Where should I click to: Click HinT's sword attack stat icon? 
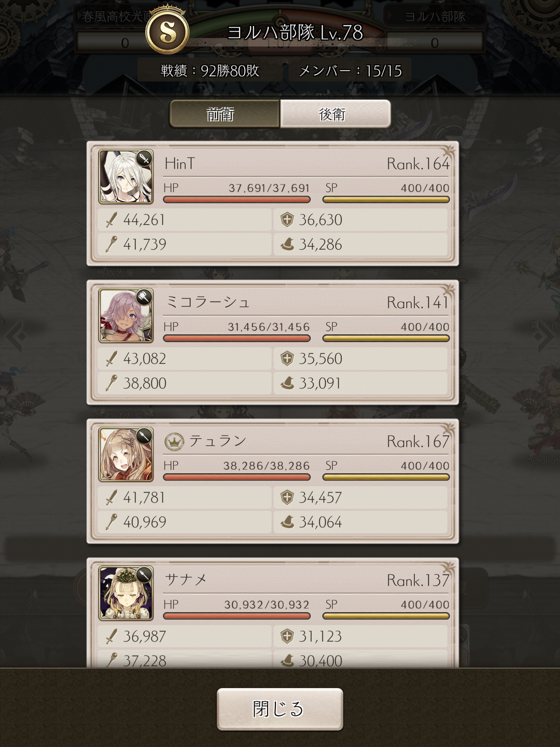click(111, 220)
